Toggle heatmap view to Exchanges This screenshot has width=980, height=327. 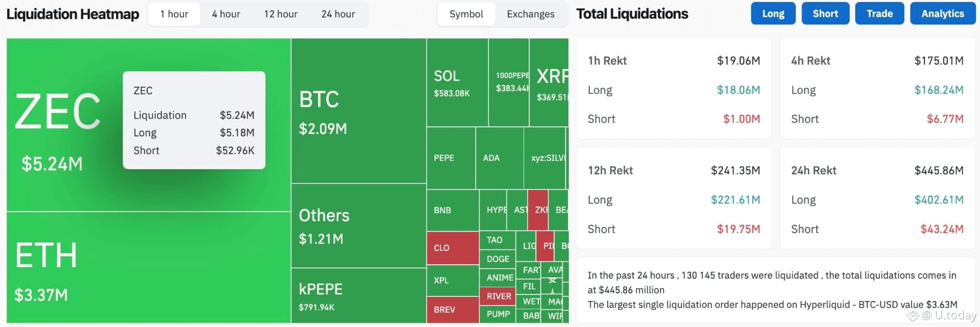(x=530, y=14)
